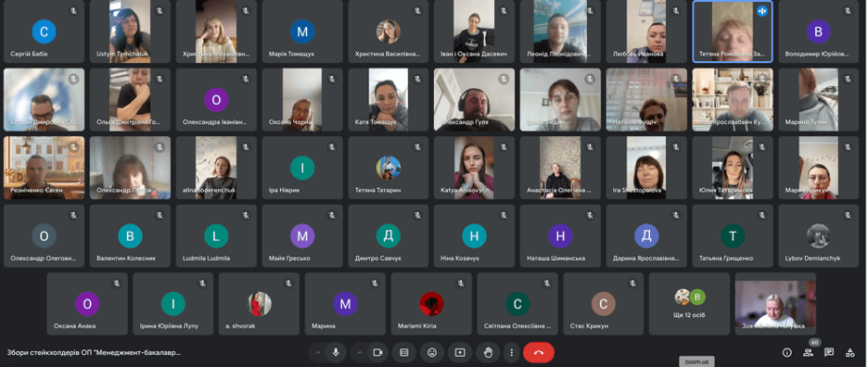This screenshot has height=367, width=868.
Task: Click the name label Леонід Леонідович
Action: [559, 55]
